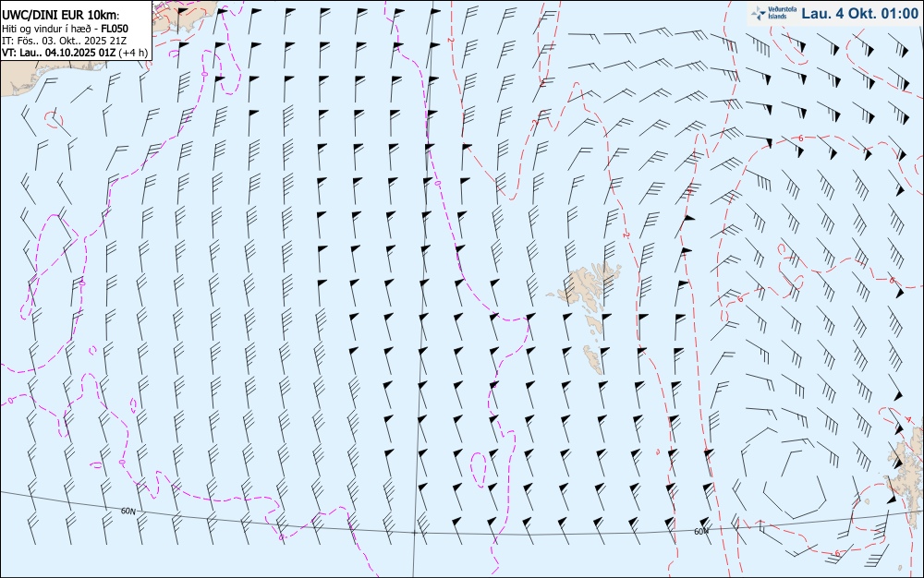Viewport: 924px width, 578px height.
Task: Click 'VT: Lau.. 04.10.2025 01Z (+4 h)' line
Action: [74, 53]
